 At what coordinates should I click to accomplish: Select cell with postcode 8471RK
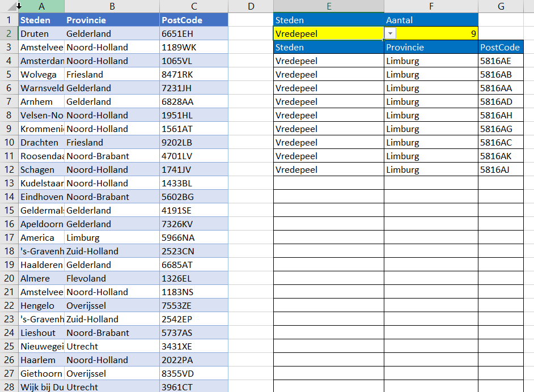tap(194, 74)
